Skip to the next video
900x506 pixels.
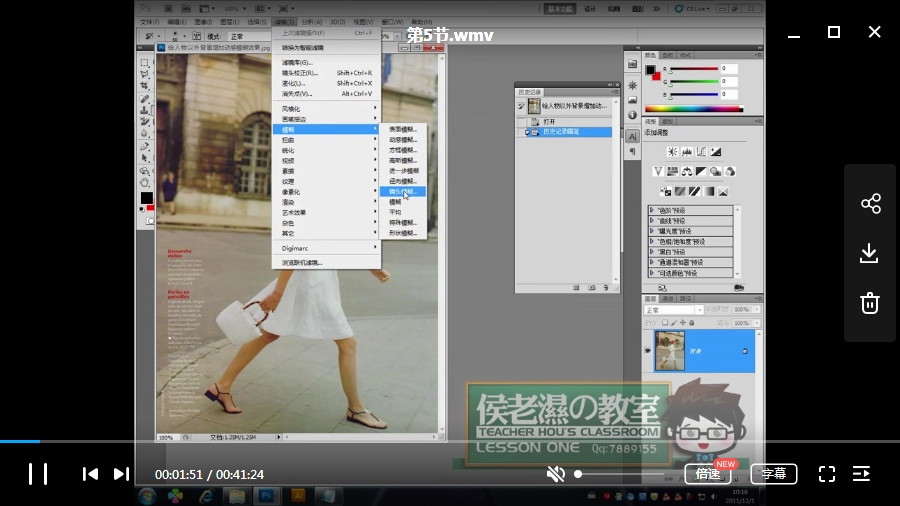click(121, 474)
